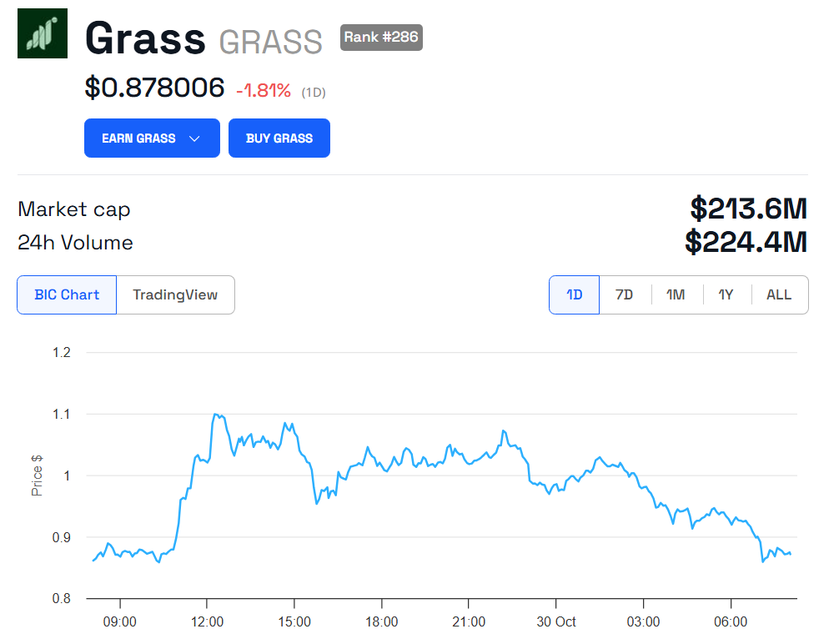Click the BUY GRASS button
The height and width of the screenshot is (644, 839).
coord(279,138)
